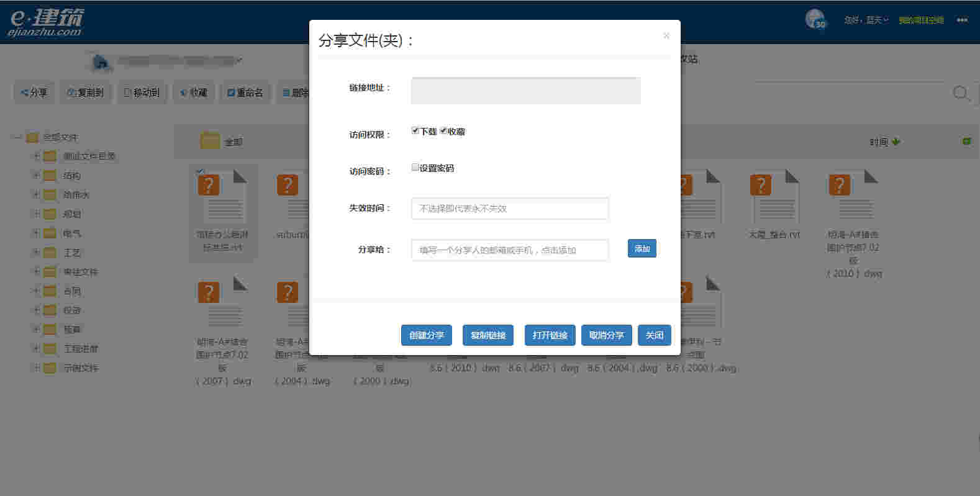Click the search magnifier icon

[961, 93]
